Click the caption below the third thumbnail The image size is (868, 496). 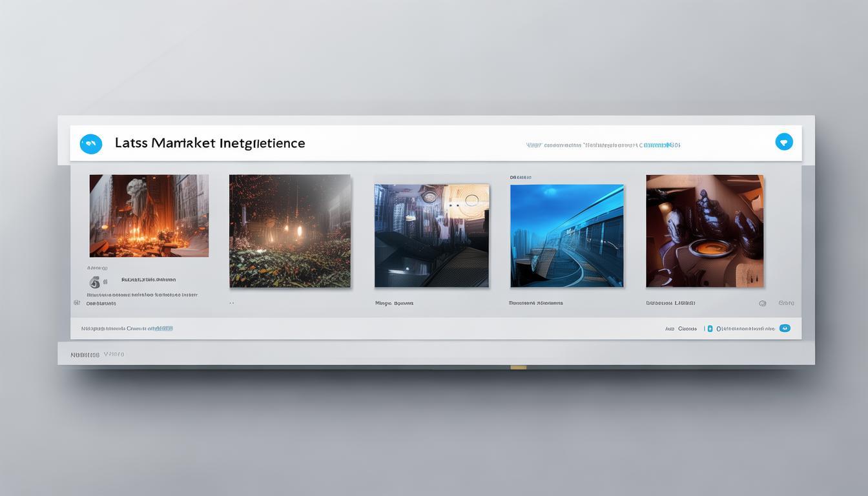click(x=394, y=303)
